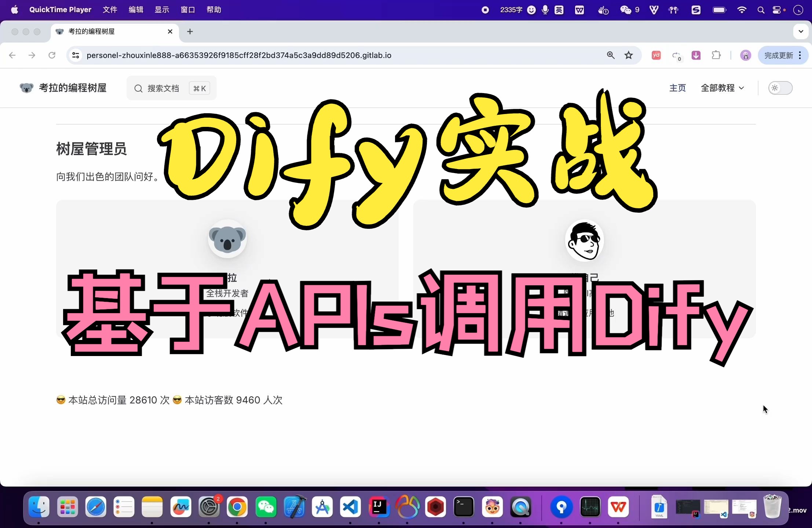Image resolution: width=812 pixels, height=528 pixels.
Task: Open the 文件 menu
Action: tap(110, 10)
